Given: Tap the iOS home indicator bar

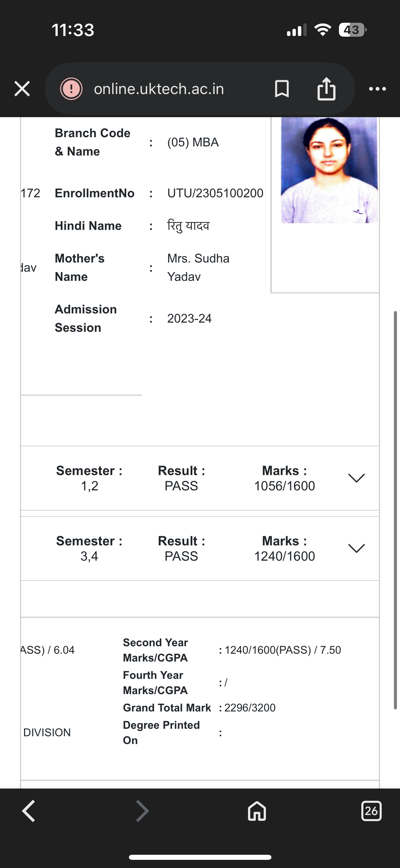Looking at the screenshot, I should click(200, 857).
